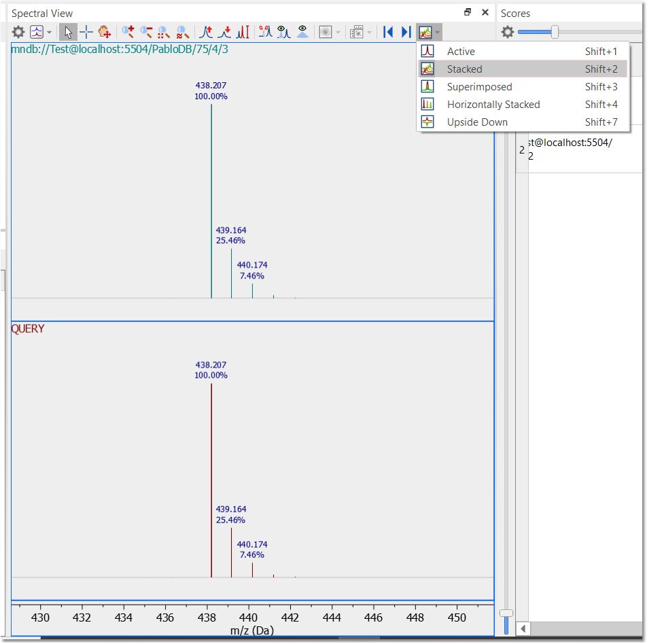This screenshot has height=644, width=647.
Task: Decrease peak intensity (peak down arrow)
Action: [x=225, y=32]
